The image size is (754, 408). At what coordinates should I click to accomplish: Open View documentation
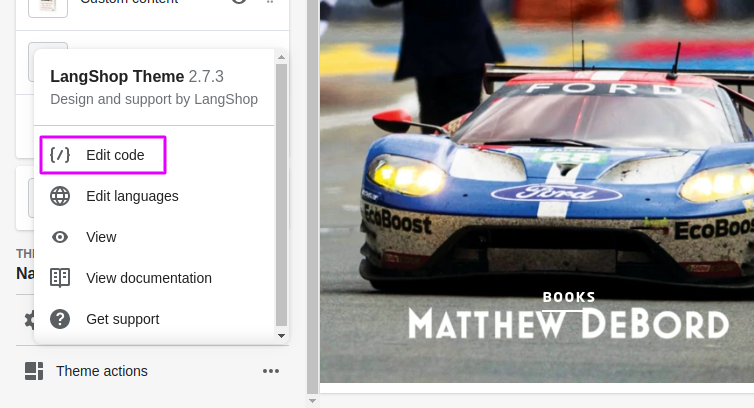pyautogui.click(x=149, y=278)
